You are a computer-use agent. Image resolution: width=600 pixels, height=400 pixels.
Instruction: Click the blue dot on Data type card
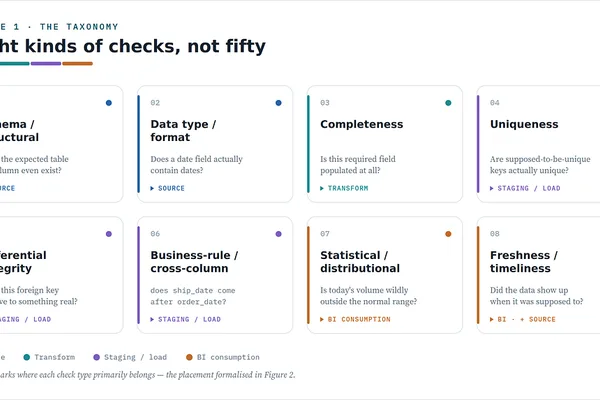(279, 103)
